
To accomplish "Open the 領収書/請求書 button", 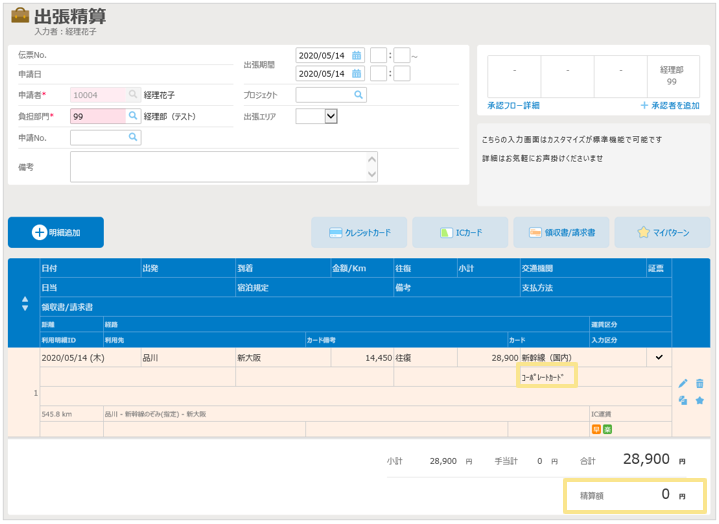I will click(x=561, y=233).
